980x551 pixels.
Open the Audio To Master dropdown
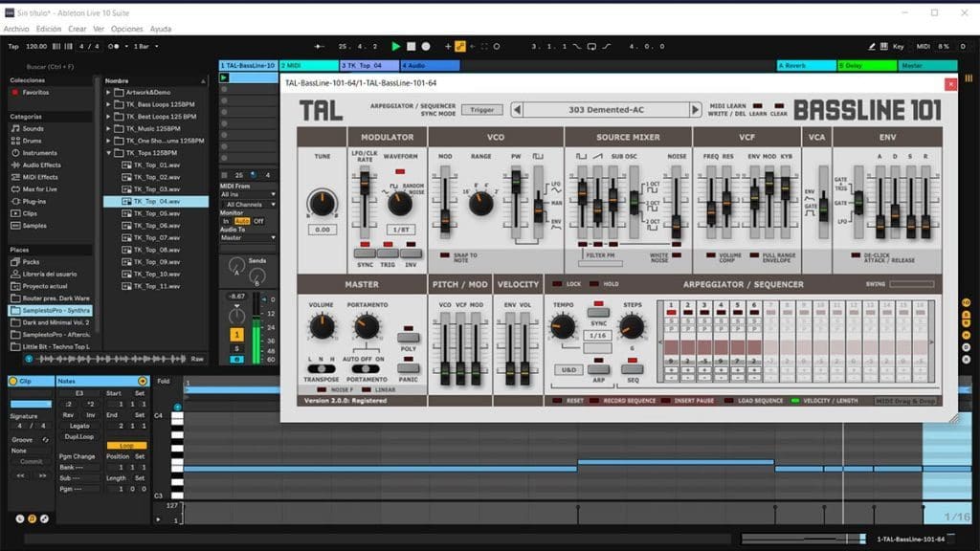[248, 238]
